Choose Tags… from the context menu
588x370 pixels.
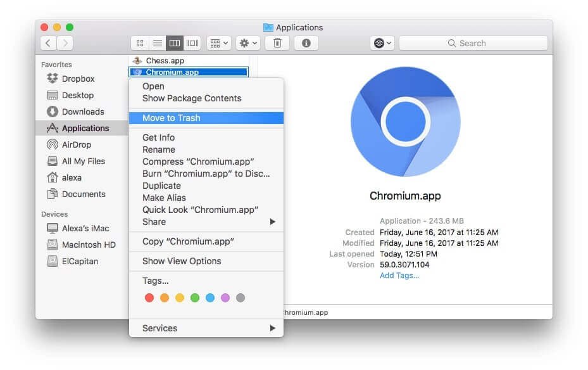point(206,281)
